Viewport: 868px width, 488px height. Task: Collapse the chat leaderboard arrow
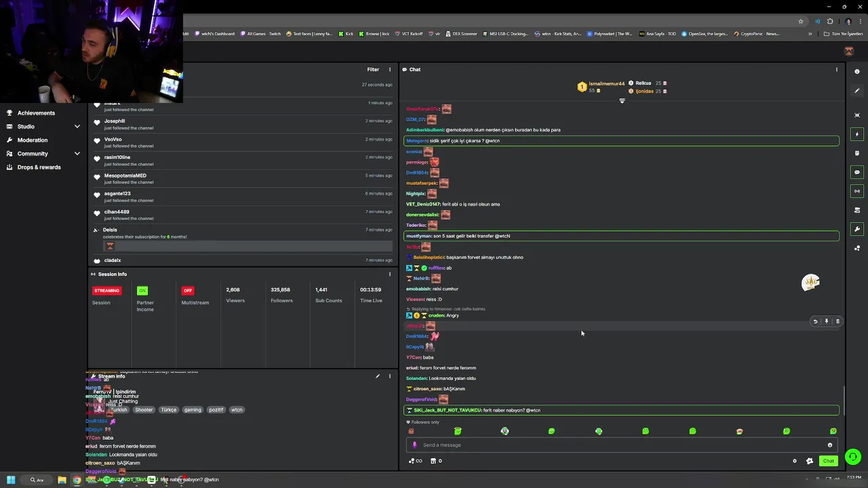[x=622, y=100]
